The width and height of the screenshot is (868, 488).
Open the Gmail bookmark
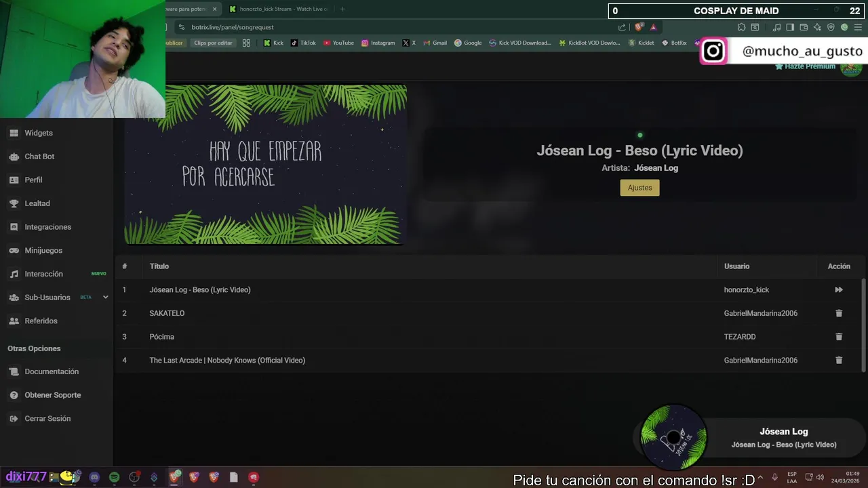tap(435, 43)
